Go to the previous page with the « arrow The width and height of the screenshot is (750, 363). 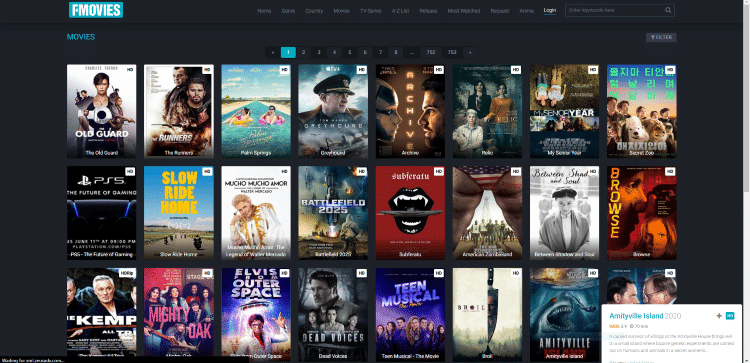click(273, 53)
